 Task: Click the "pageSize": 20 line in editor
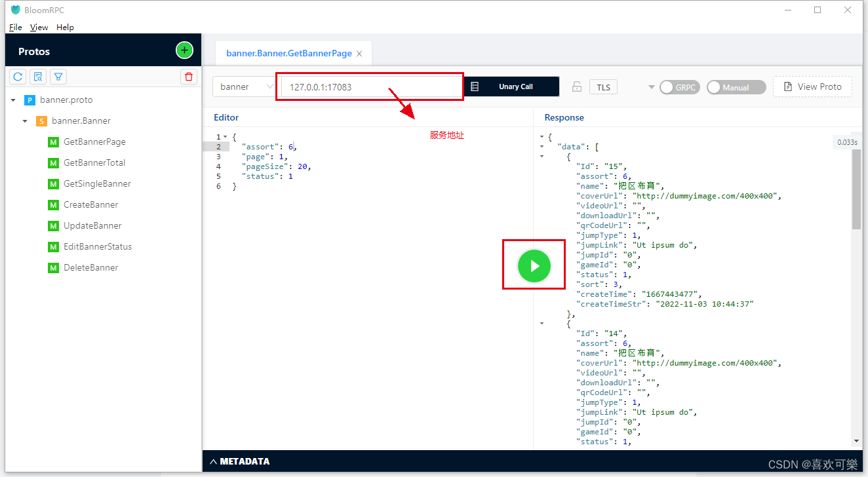point(276,166)
